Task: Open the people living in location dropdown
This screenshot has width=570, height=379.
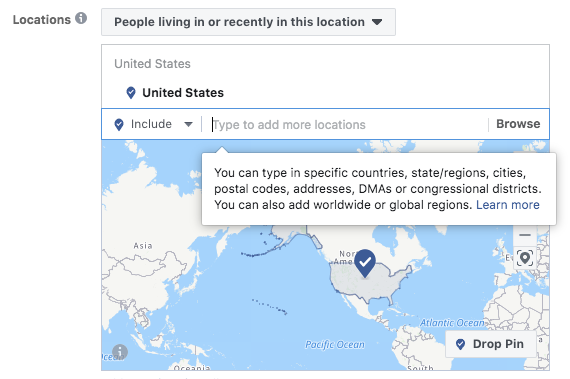Action: pos(248,22)
